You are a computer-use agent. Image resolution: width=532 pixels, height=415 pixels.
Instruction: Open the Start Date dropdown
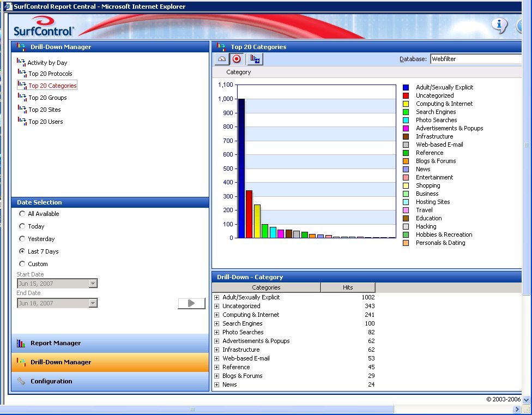point(93,284)
